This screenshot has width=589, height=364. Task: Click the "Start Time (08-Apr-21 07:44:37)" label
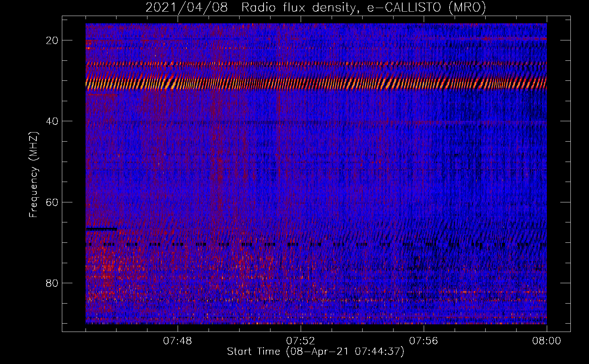coord(316,352)
